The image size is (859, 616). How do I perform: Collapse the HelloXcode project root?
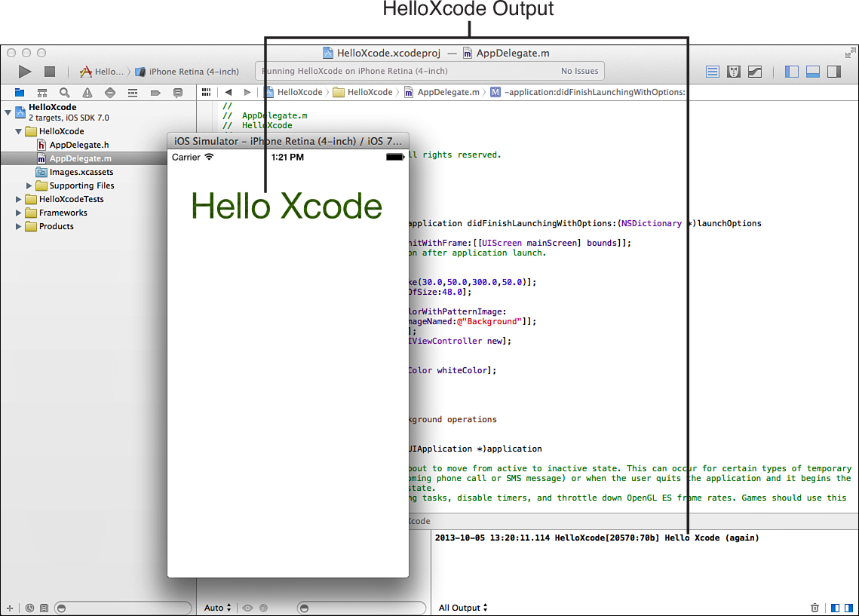click(8, 112)
